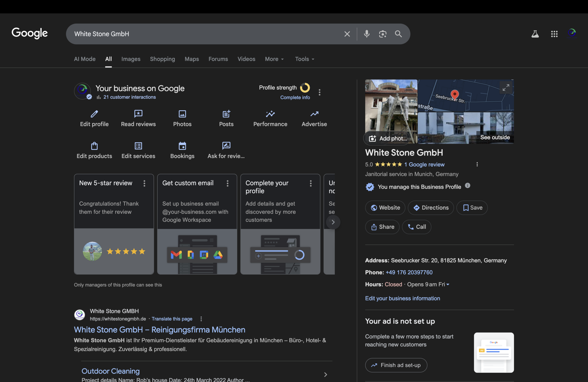Open the Bookings calendar icon

click(x=182, y=146)
